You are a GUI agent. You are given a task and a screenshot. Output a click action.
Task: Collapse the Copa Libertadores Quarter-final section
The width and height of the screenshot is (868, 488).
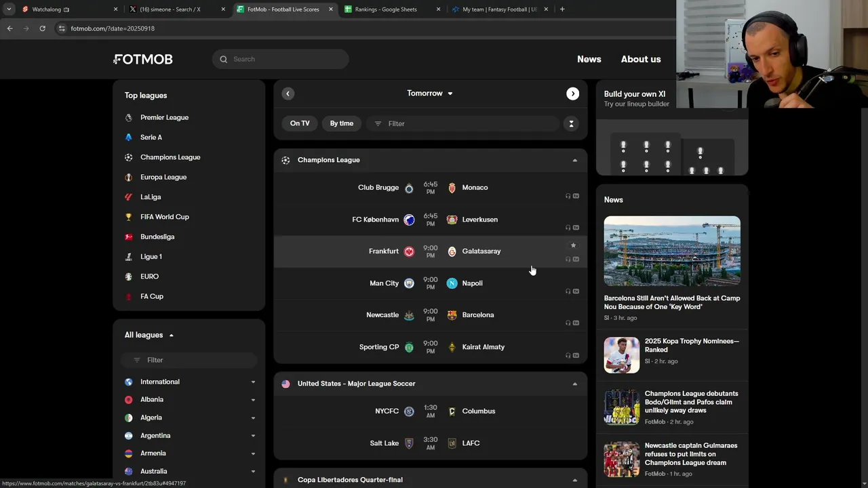click(574, 481)
